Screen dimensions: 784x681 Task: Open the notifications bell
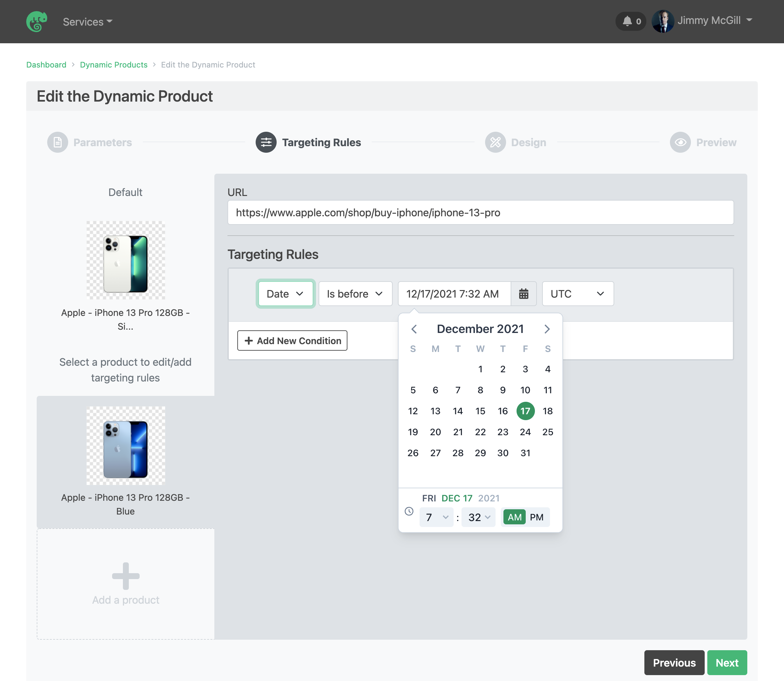(631, 21)
